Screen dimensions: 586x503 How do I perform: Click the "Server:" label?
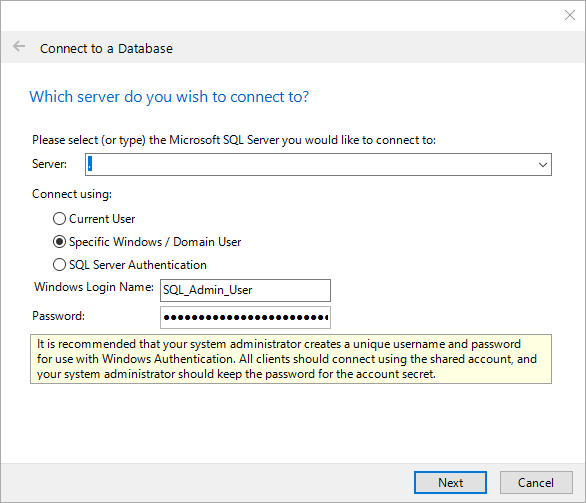pos(49,164)
